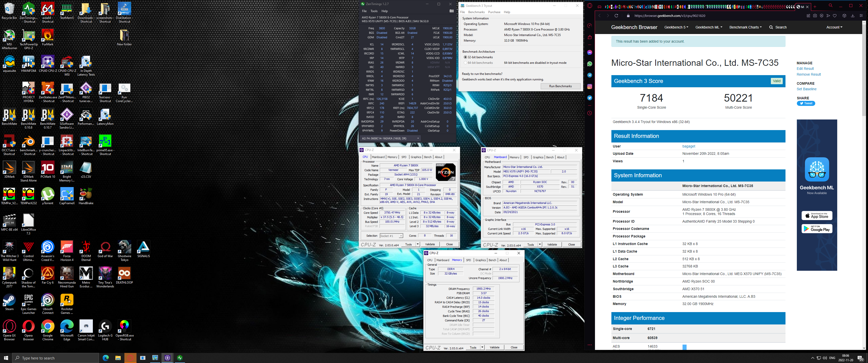The image size is (868, 363).
Task: Click Remove Result link
Action: click(x=808, y=74)
